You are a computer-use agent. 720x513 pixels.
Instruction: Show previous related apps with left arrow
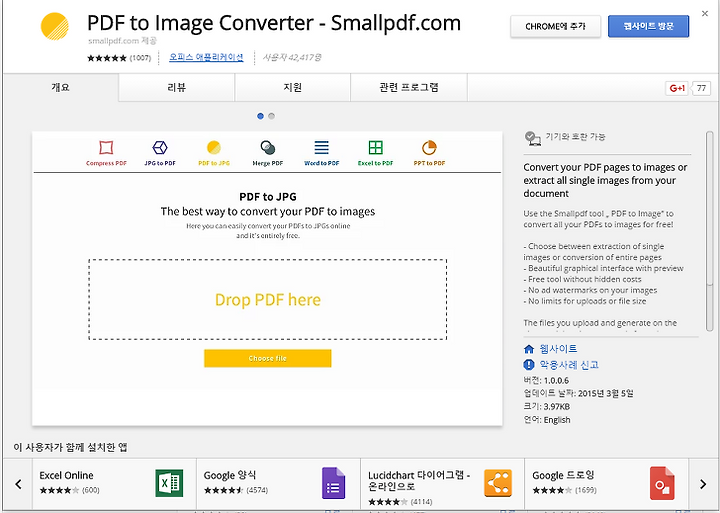[x=18, y=484]
